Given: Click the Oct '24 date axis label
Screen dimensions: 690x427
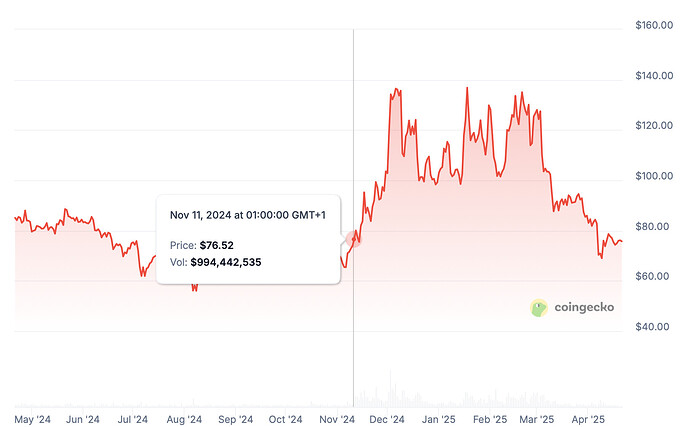Looking at the screenshot, I should click(285, 420).
